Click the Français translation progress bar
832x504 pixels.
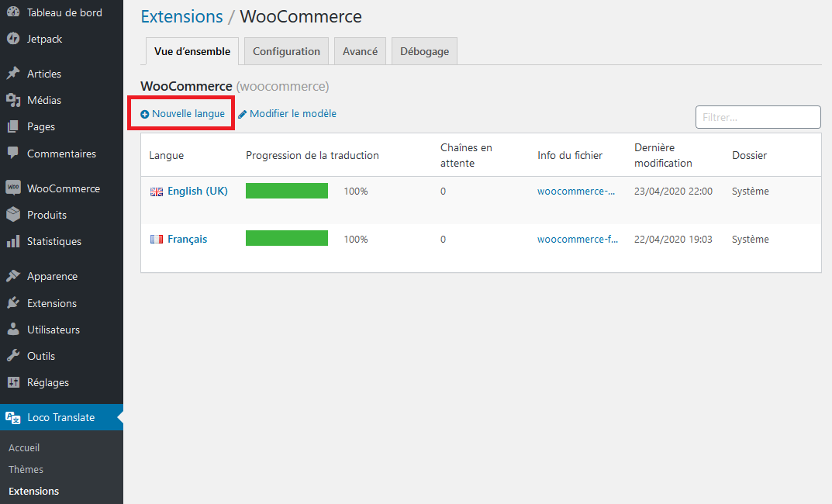pos(287,239)
